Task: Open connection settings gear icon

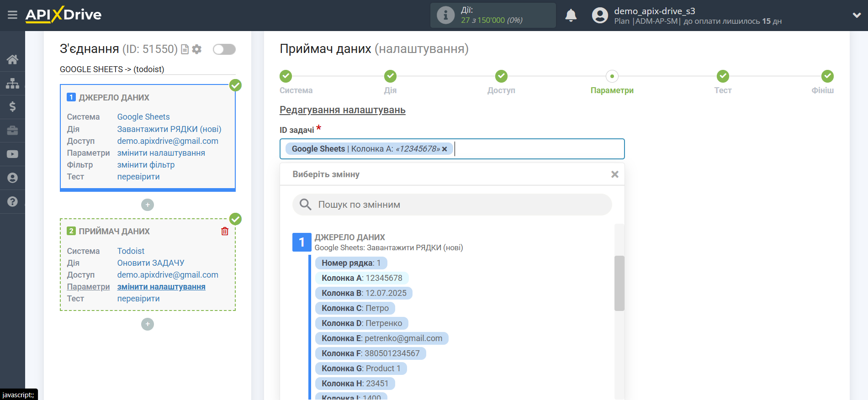Action: click(197, 49)
